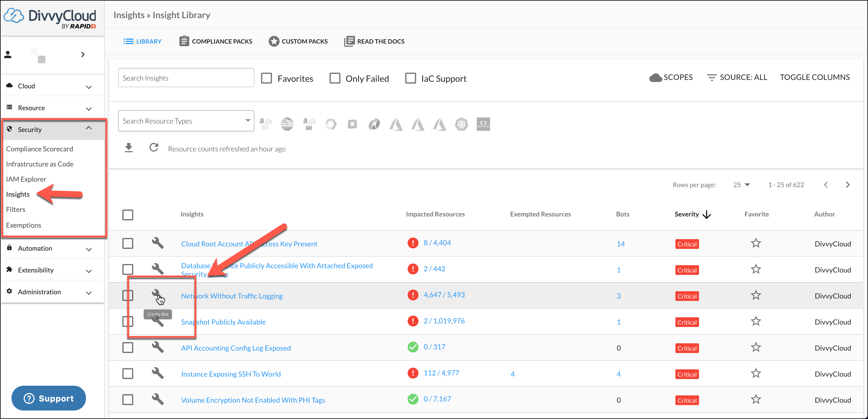Expand the Extensibility sidebar section
Image resolution: width=868 pixels, height=419 pixels.
pyautogui.click(x=53, y=270)
